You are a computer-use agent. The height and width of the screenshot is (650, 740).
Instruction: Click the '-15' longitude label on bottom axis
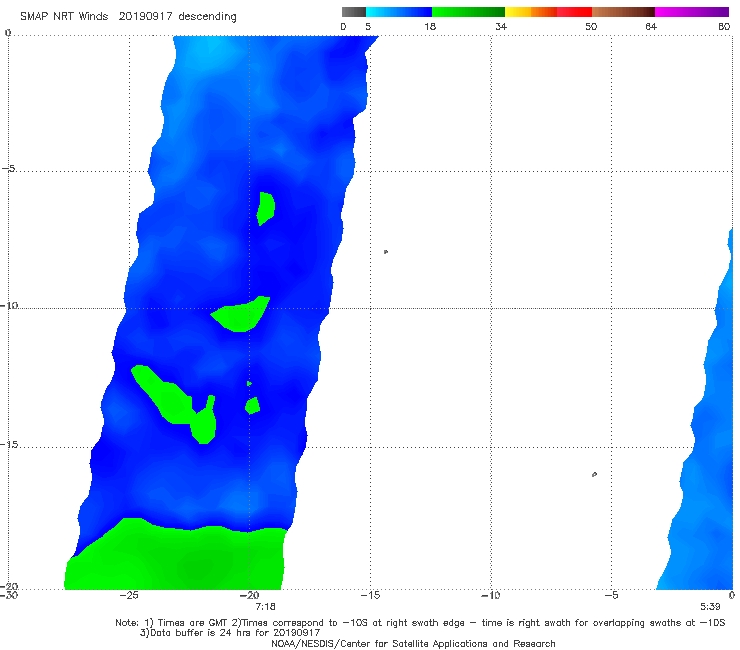click(370, 595)
